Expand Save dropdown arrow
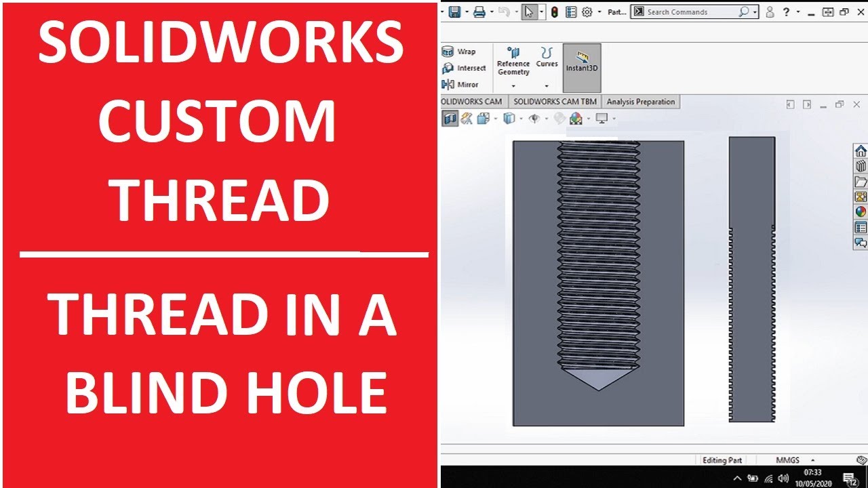The height and width of the screenshot is (488, 868). [x=467, y=12]
